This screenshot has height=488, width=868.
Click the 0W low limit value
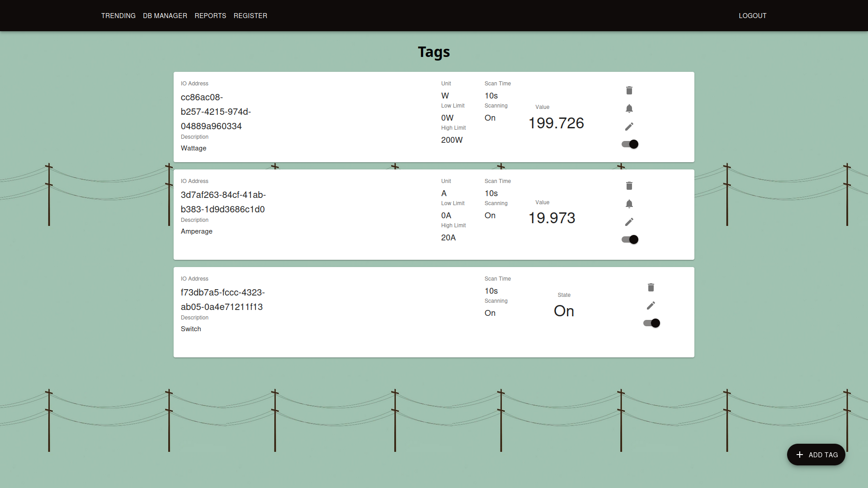click(448, 118)
